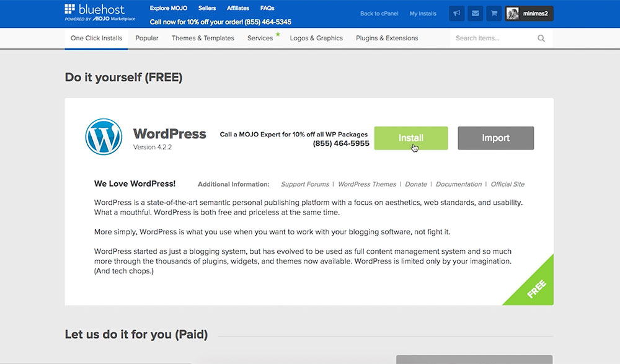Open the shopping cart icon
The image size is (620, 364).
click(494, 14)
